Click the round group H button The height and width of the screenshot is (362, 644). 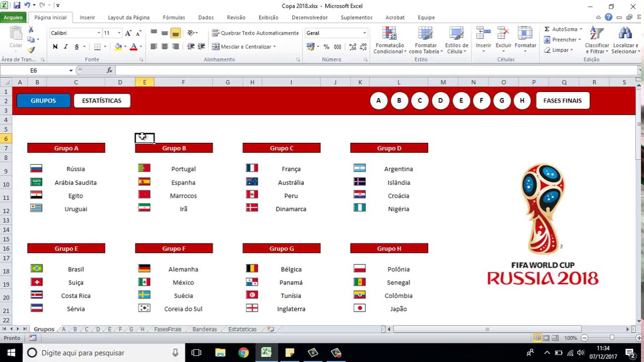[x=522, y=101]
